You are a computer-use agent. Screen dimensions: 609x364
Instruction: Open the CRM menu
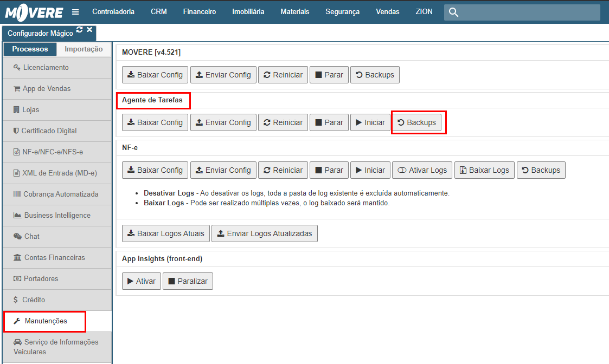click(x=159, y=11)
